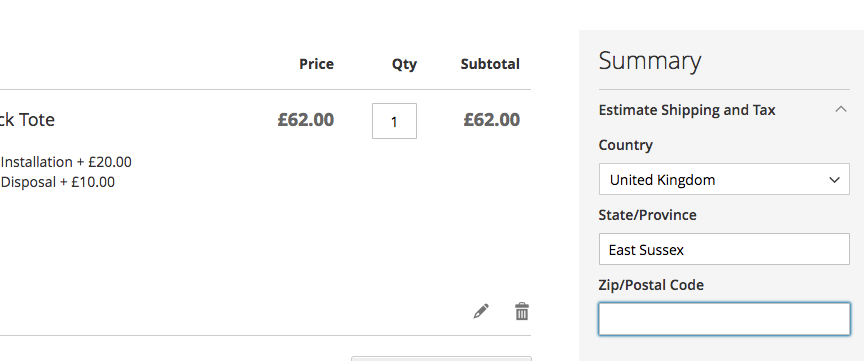Focus the State/Province field containing East Sussex

(724, 249)
